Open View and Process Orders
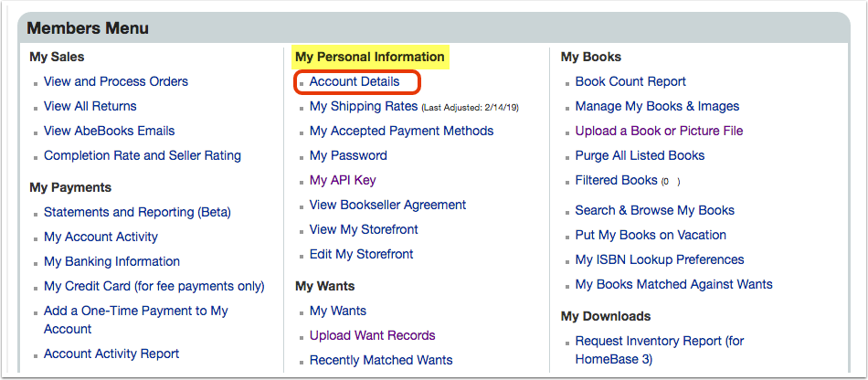Viewport: 868px width, 380px height. (x=116, y=82)
